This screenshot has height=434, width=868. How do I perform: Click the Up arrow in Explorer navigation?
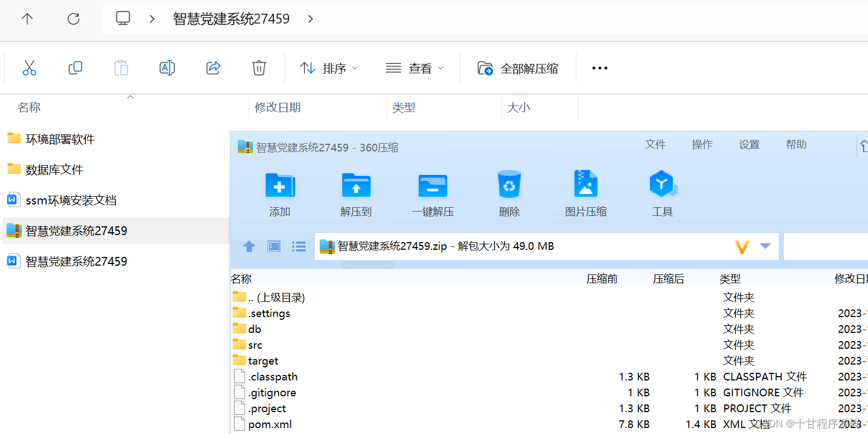[27, 19]
